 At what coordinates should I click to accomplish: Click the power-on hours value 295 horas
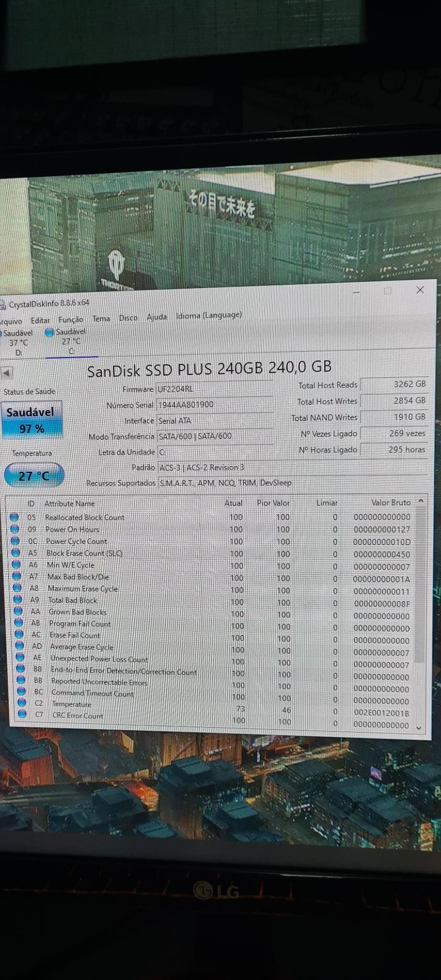click(x=394, y=449)
